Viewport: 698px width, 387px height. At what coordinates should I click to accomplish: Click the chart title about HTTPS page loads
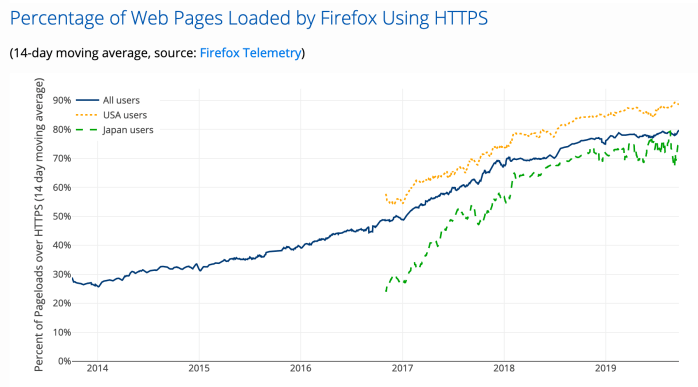(x=249, y=19)
